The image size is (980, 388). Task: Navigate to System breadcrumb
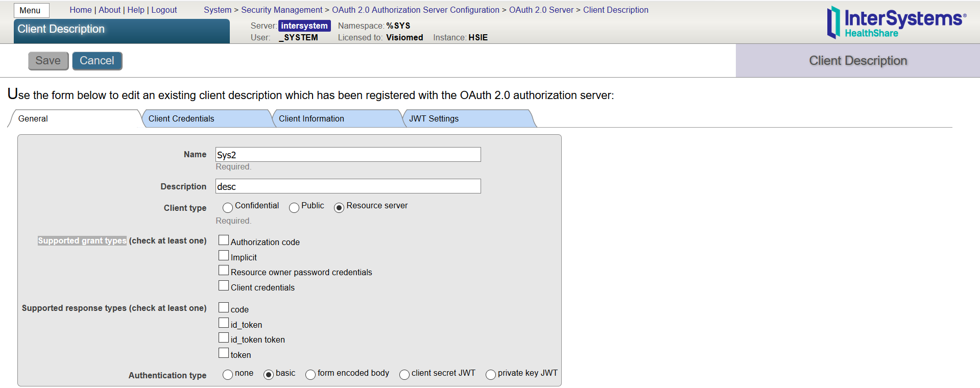point(218,10)
